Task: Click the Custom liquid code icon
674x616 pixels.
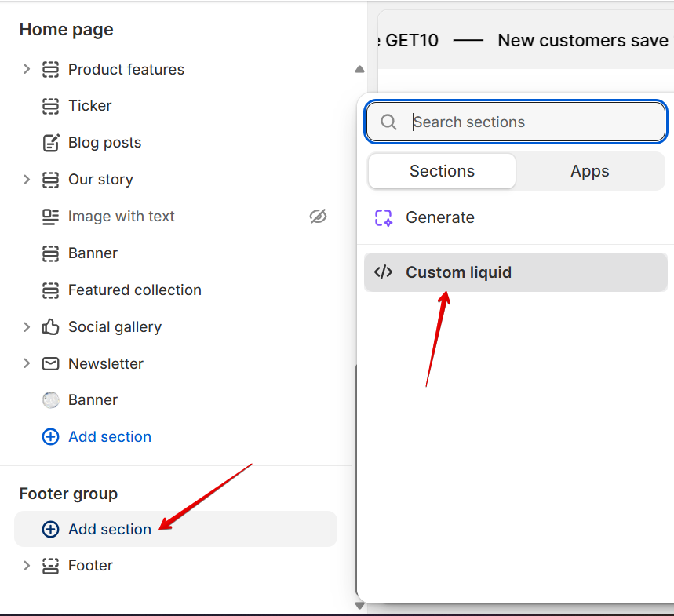Action: [383, 272]
